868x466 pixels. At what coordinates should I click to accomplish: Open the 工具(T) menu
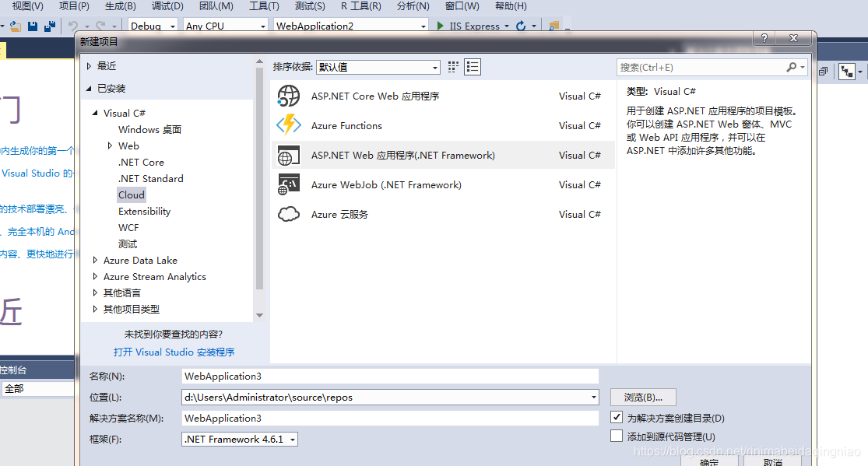pyautogui.click(x=264, y=6)
